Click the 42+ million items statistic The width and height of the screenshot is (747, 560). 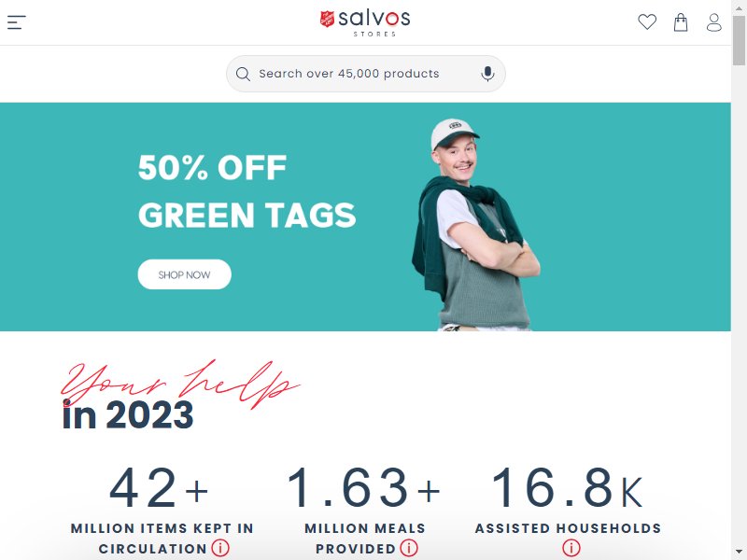pos(159,487)
